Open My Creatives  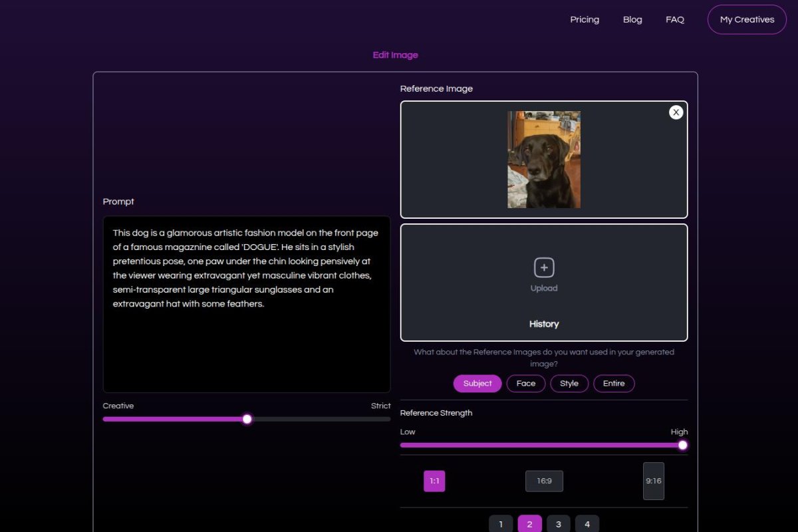[x=746, y=19]
